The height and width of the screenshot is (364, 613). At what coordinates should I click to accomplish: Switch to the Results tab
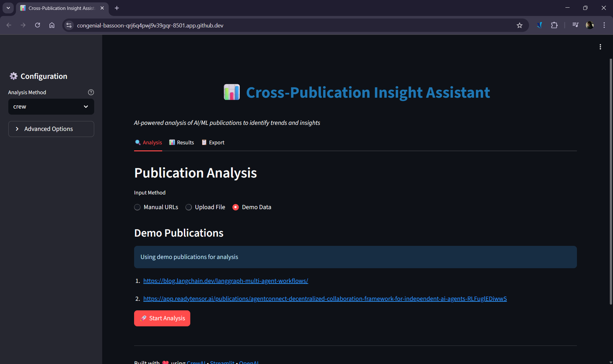(x=182, y=142)
